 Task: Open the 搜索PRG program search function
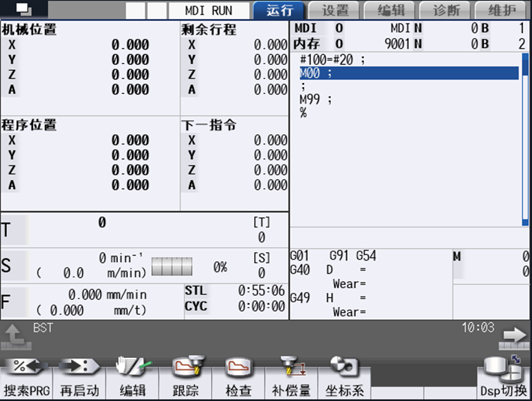pos(26,378)
